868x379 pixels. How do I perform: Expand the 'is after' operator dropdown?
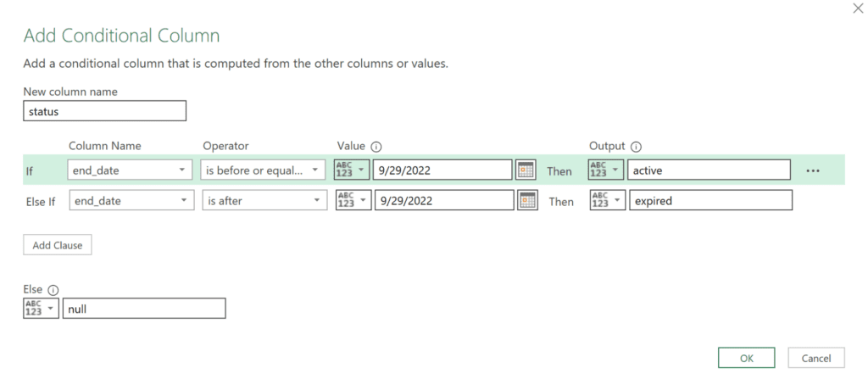pos(264,201)
